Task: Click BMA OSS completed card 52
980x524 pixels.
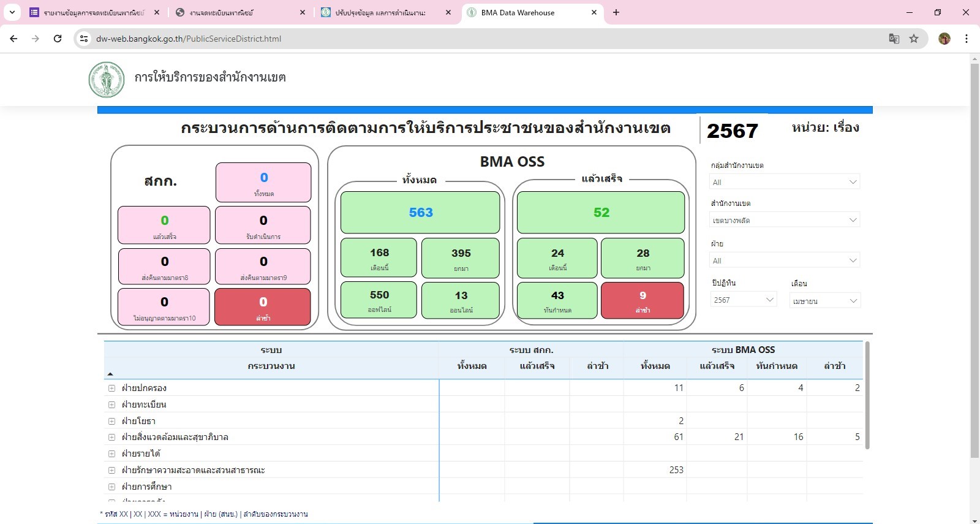Action: pyautogui.click(x=601, y=213)
